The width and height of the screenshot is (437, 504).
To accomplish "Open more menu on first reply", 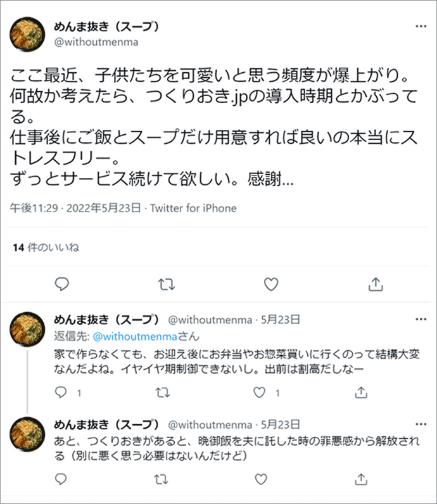I will point(419,320).
